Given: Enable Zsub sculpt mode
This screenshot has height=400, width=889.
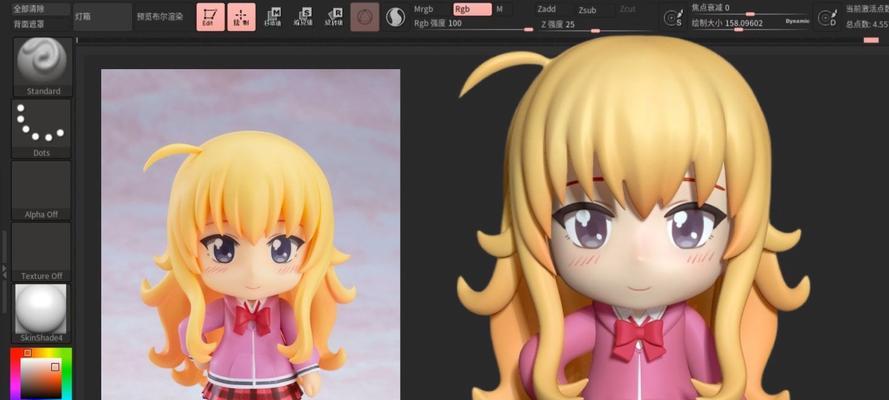Looking at the screenshot, I should [587, 10].
